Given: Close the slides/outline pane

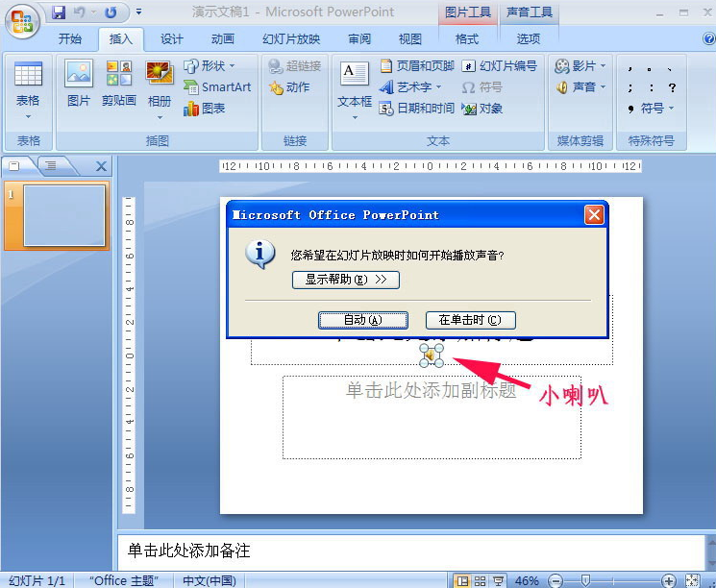Looking at the screenshot, I should [101, 166].
